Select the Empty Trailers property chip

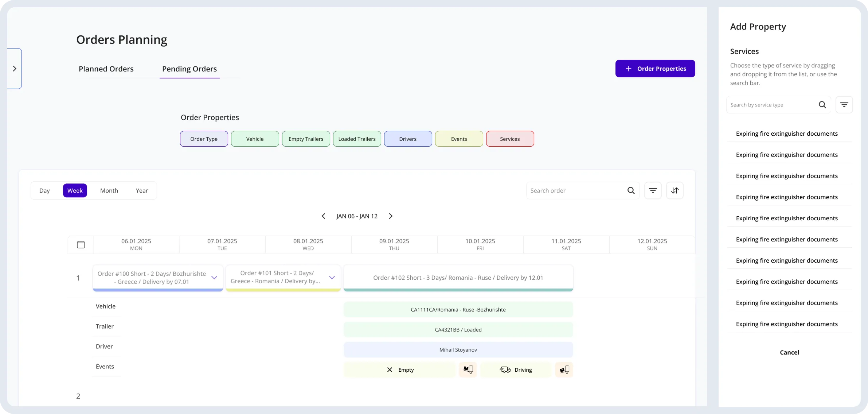[x=306, y=139]
